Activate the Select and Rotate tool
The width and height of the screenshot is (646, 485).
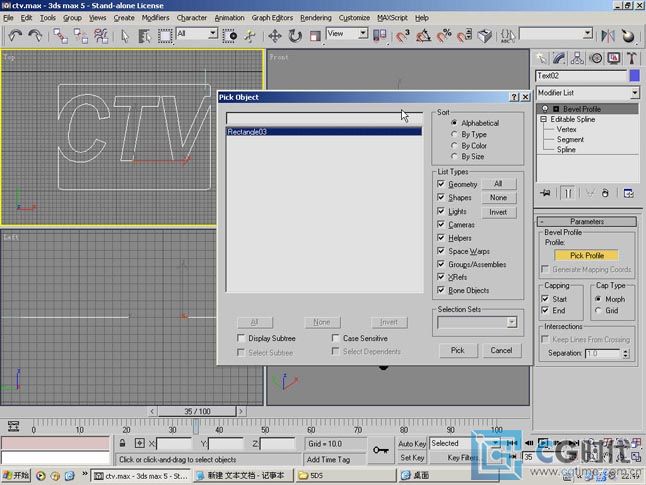point(295,36)
